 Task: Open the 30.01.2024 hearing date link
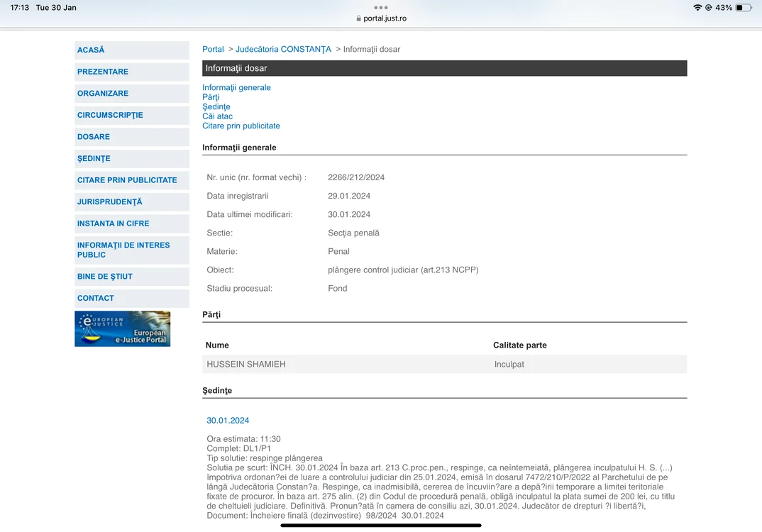click(x=228, y=420)
